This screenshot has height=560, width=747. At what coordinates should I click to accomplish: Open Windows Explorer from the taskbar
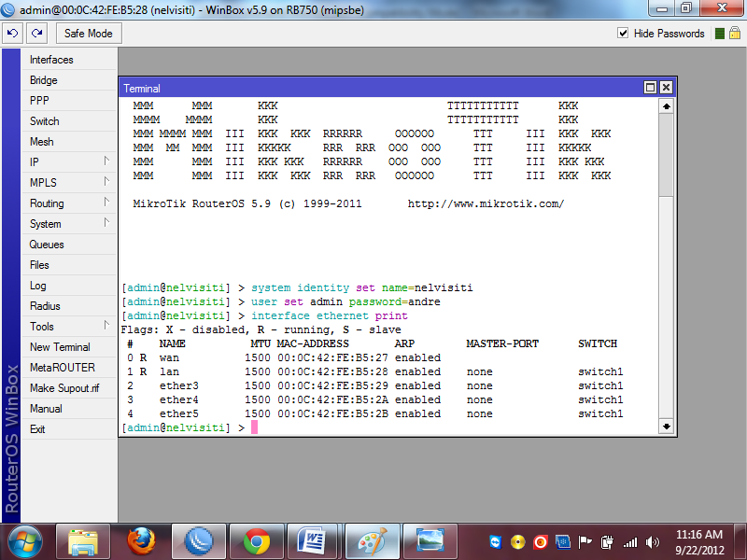83,542
